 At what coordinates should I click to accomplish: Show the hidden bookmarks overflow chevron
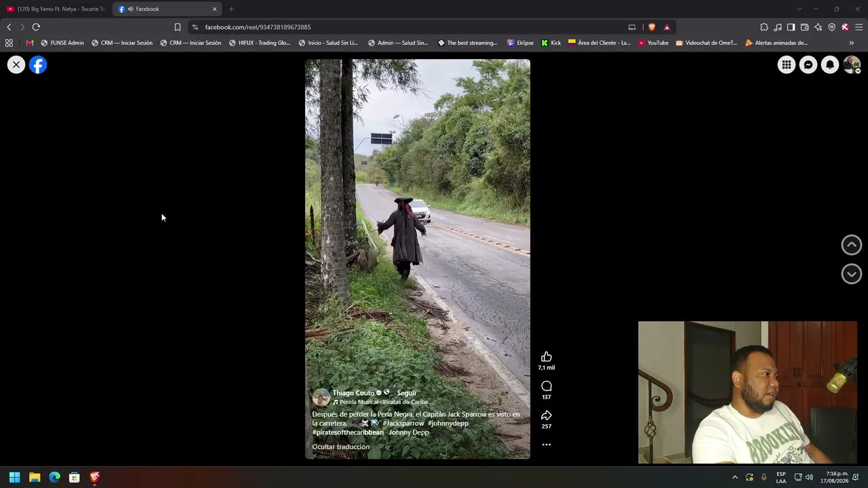[x=852, y=43]
